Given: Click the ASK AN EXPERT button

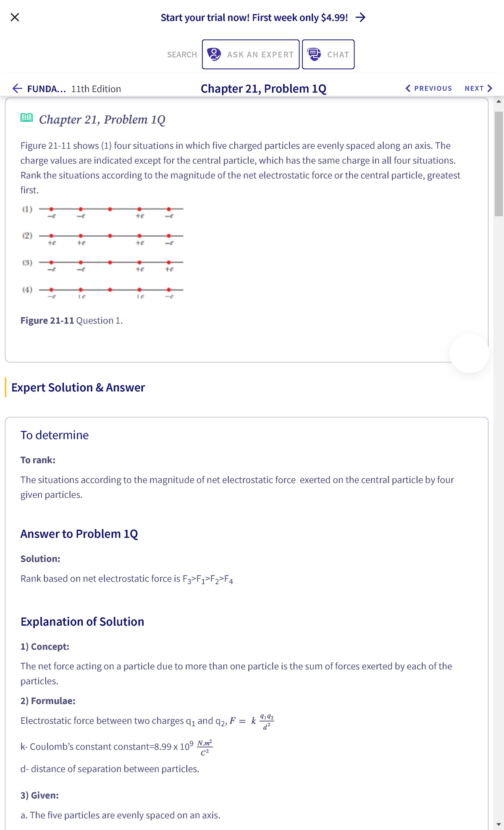Looking at the screenshot, I should pos(251,54).
